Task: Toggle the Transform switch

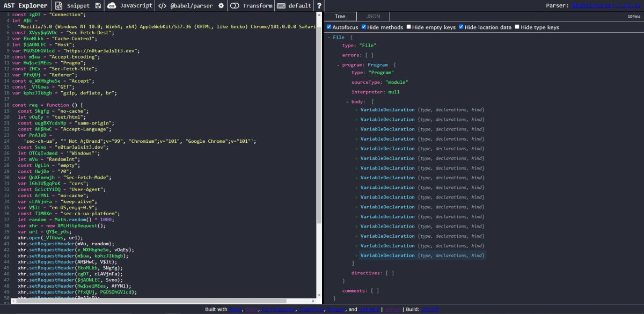Action: click(235, 6)
